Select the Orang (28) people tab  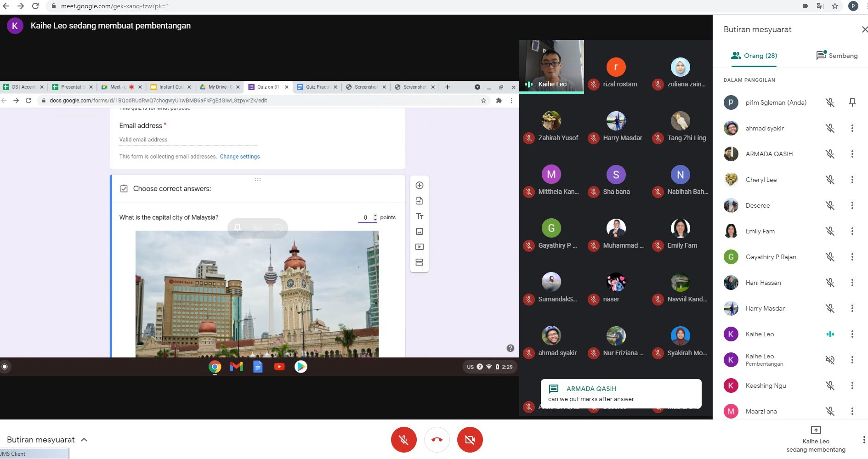coord(754,56)
